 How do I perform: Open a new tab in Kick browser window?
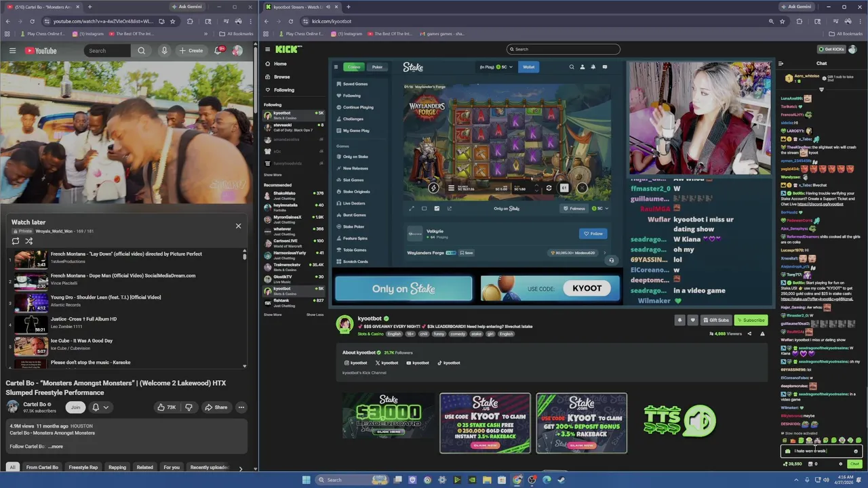pos(348,7)
